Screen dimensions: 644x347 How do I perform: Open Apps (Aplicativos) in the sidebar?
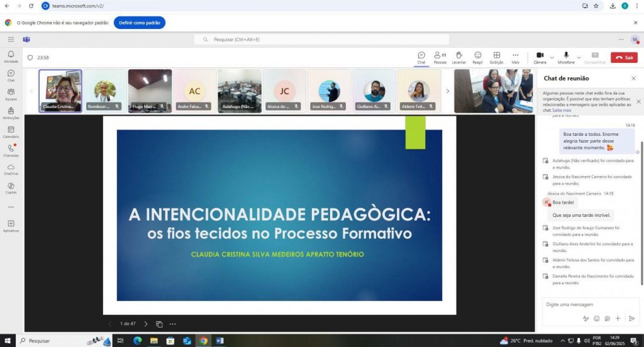[x=11, y=226]
